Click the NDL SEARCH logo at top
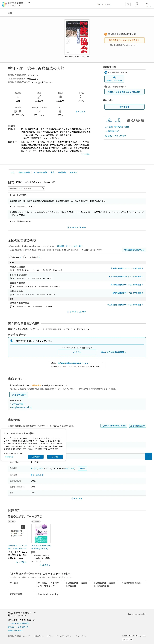 pos(16,4)
